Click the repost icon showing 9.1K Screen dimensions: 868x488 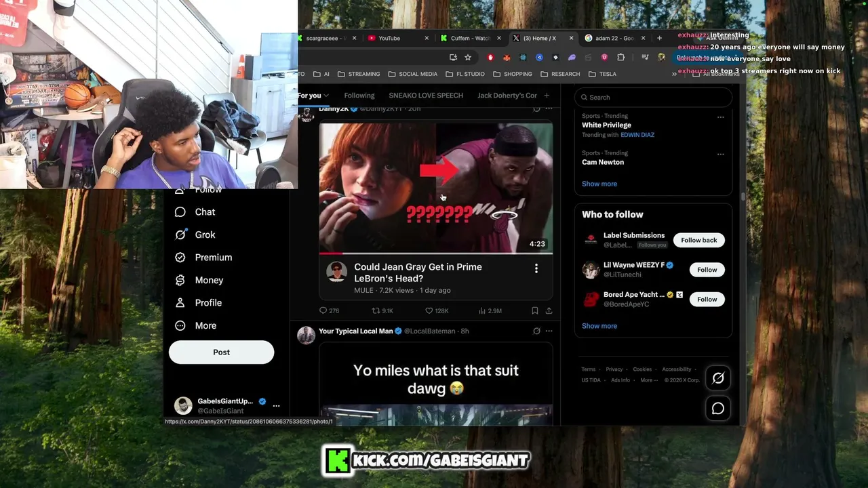376,310
